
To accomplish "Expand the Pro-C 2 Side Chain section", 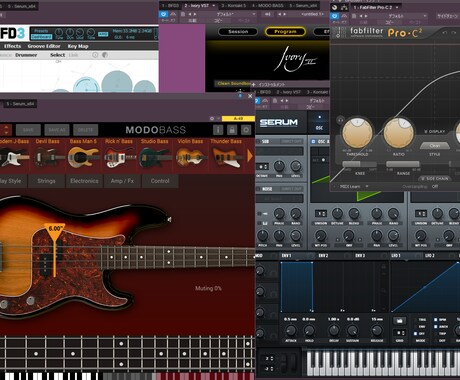I will [x=434, y=179].
